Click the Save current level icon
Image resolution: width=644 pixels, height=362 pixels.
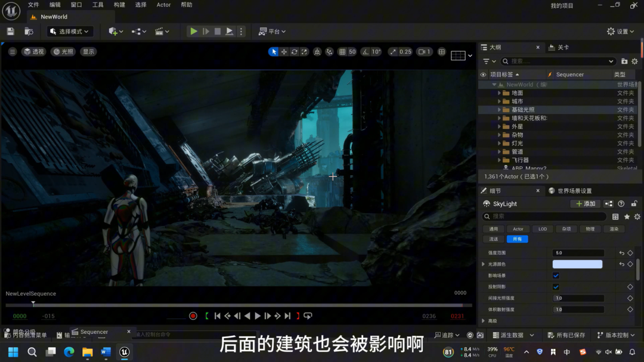11,32
